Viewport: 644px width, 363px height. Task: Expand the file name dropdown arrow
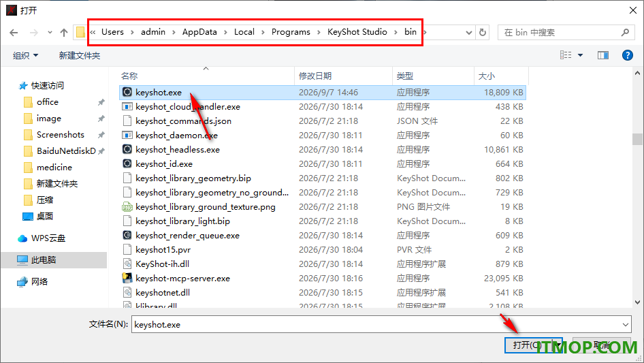tap(625, 325)
